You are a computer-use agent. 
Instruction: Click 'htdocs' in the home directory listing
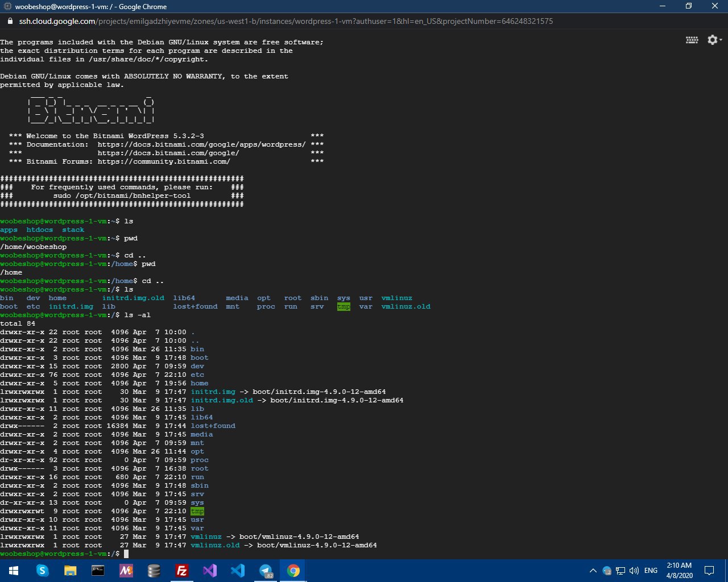(40, 230)
